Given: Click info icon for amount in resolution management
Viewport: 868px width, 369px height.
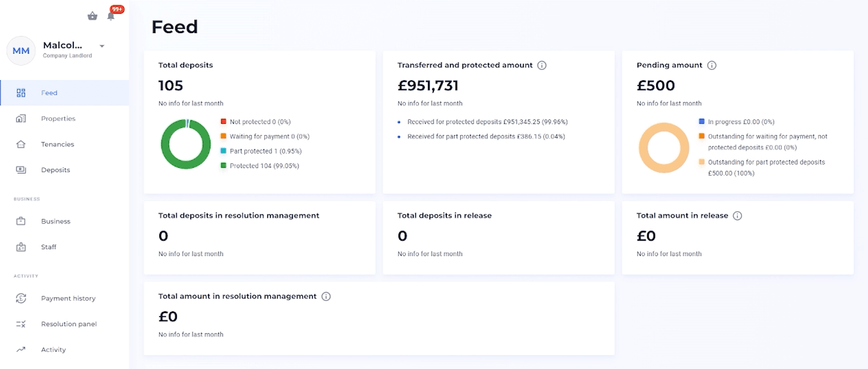Looking at the screenshot, I should 326,297.
